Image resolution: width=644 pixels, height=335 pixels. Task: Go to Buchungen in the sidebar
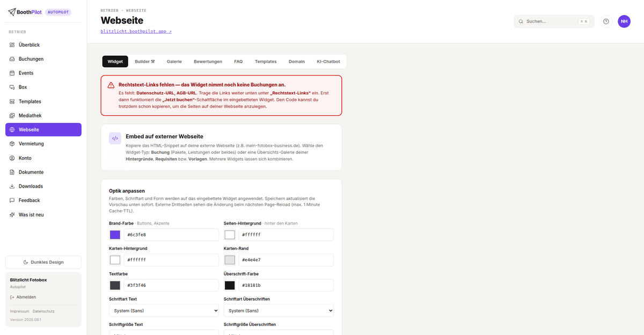pos(43,59)
